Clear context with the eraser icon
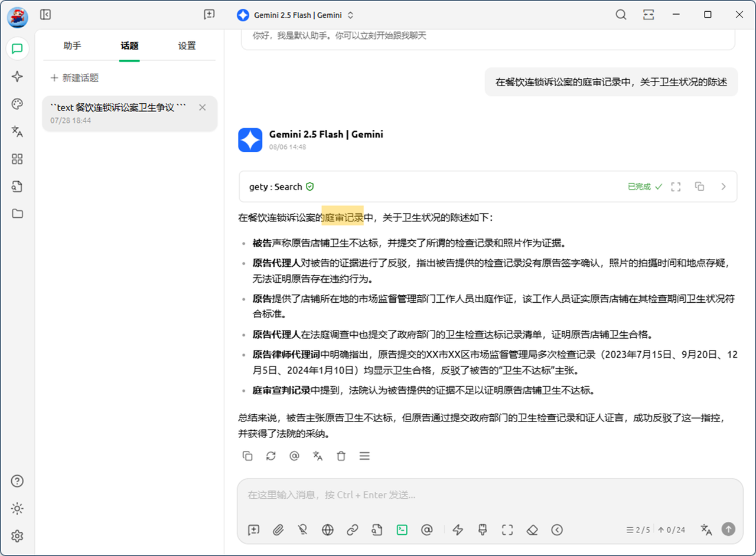Screen dimensions: 756x556 (532, 530)
